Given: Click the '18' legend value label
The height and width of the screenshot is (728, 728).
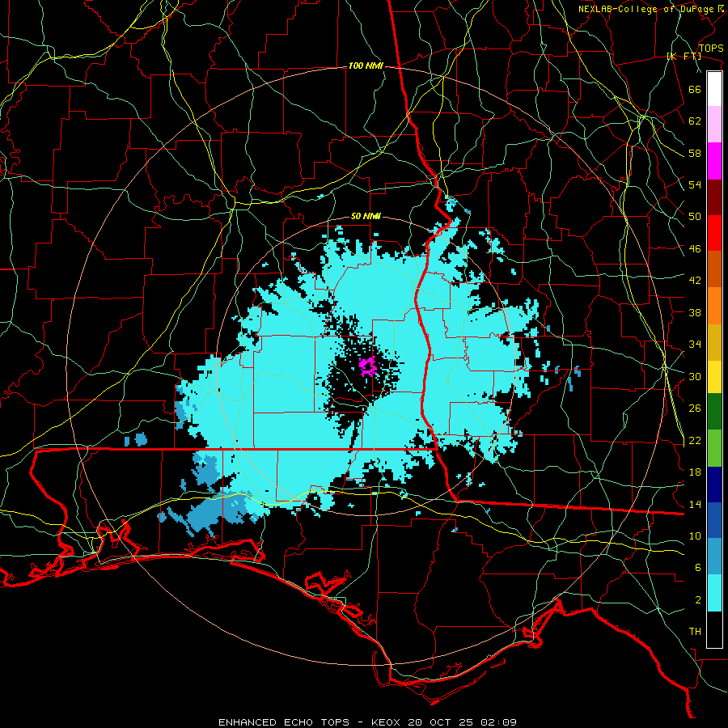Looking at the screenshot, I should 695,472.
